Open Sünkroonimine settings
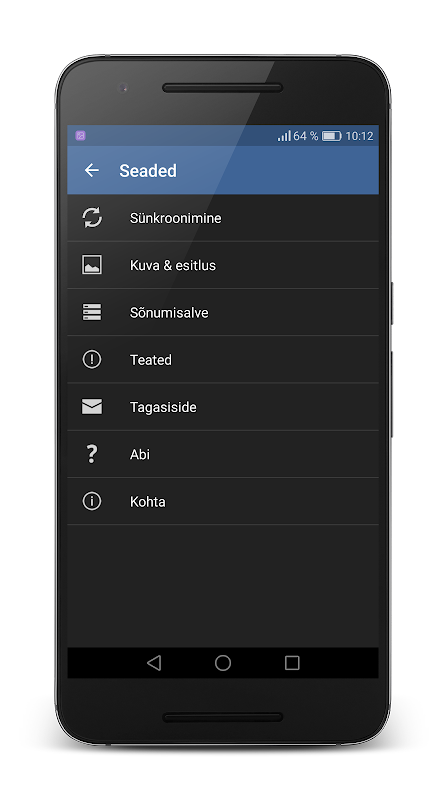 pyautogui.click(x=223, y=218)
